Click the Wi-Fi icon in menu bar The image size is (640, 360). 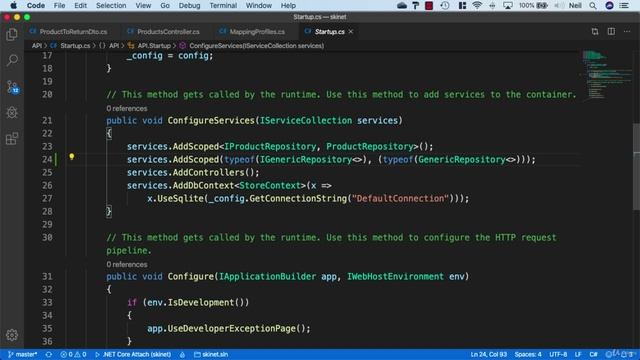[x=477, y=6]
